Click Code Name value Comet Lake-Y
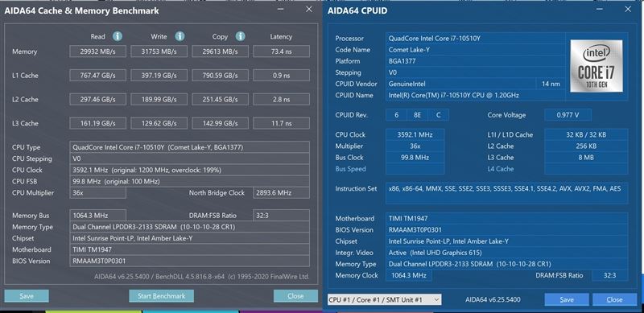This screenshot has width=644, height=313. pyautogui.click(x=476, y=50)
